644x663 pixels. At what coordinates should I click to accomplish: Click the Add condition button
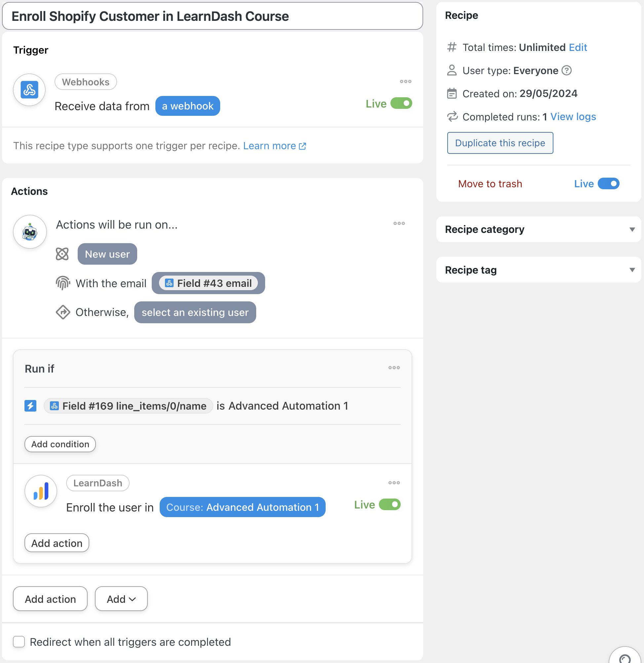pyautogui.click(x=60, y=444)
